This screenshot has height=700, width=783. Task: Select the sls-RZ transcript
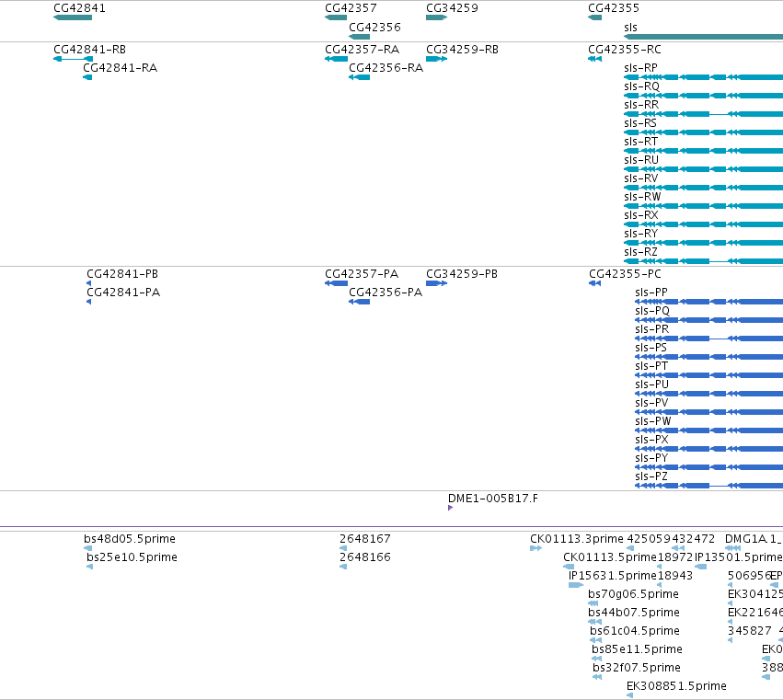point(704,261)
